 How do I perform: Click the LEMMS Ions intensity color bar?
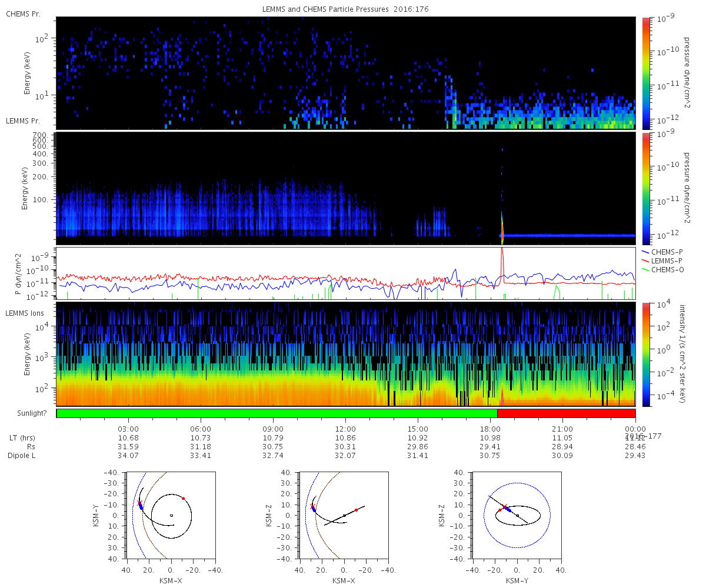click(646, 355)
